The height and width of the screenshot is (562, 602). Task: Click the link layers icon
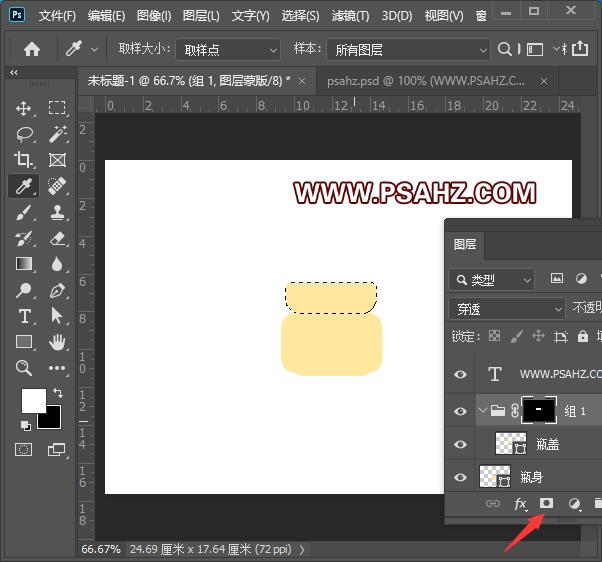(x=493, y=503)
